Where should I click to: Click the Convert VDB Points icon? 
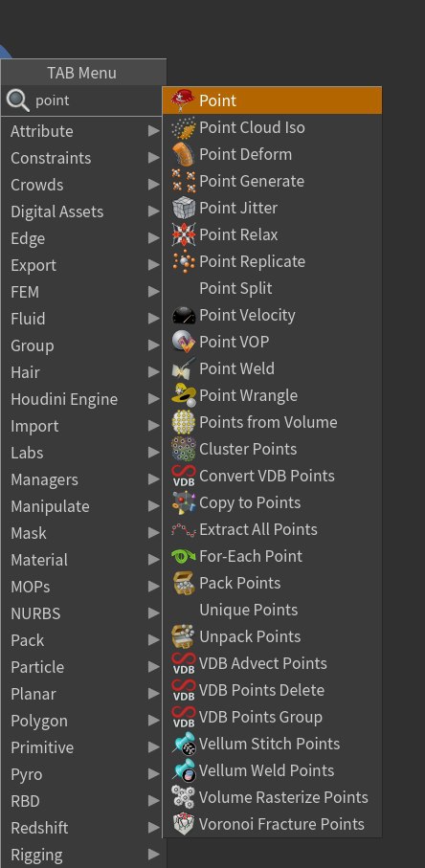tap(184, 476)
